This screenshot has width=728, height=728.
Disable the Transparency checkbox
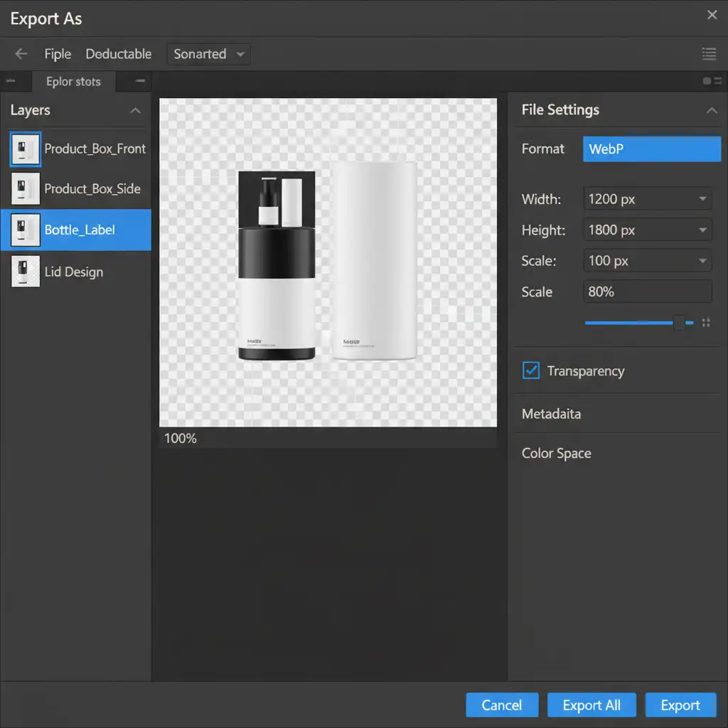coord(531,370)
